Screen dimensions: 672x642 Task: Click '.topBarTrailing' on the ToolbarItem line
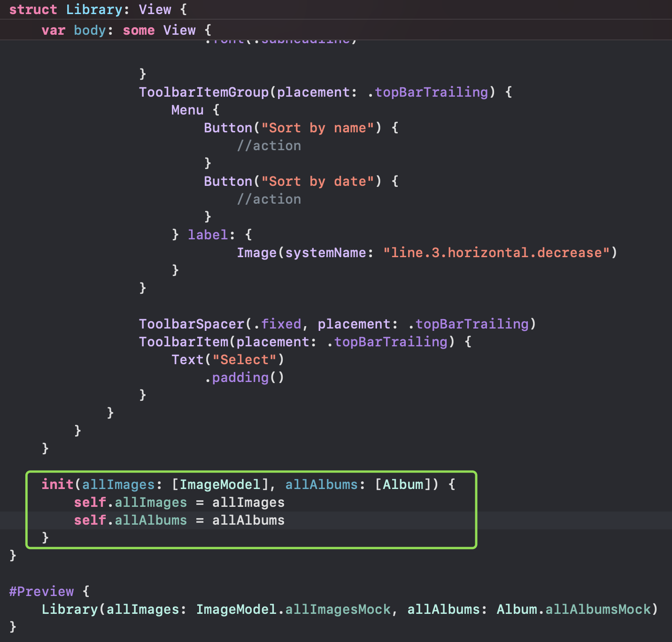387,342
